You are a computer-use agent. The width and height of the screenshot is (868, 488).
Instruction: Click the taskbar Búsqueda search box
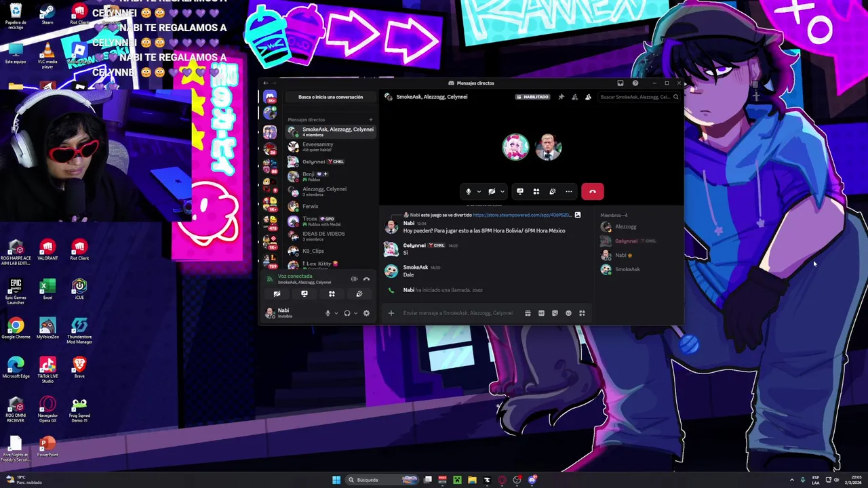pyautogui.click(x=383, y=480)
